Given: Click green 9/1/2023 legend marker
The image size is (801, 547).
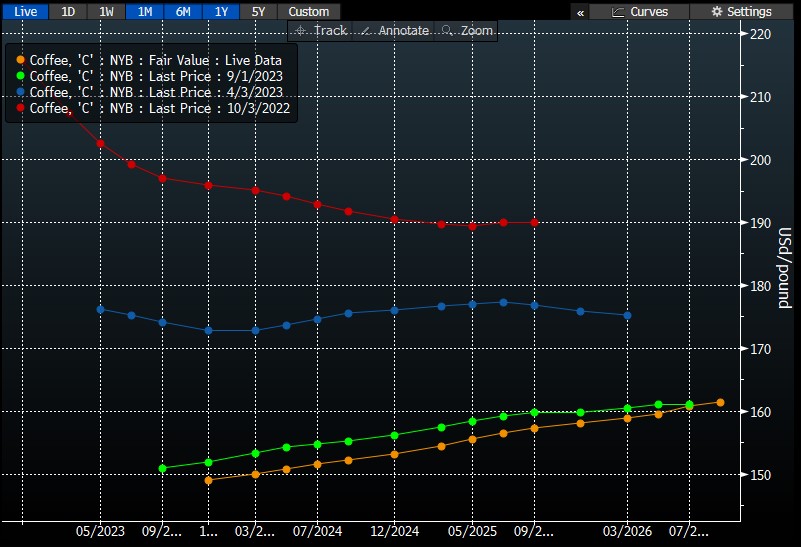Looking at the screenshot, I should click(20, 76).
